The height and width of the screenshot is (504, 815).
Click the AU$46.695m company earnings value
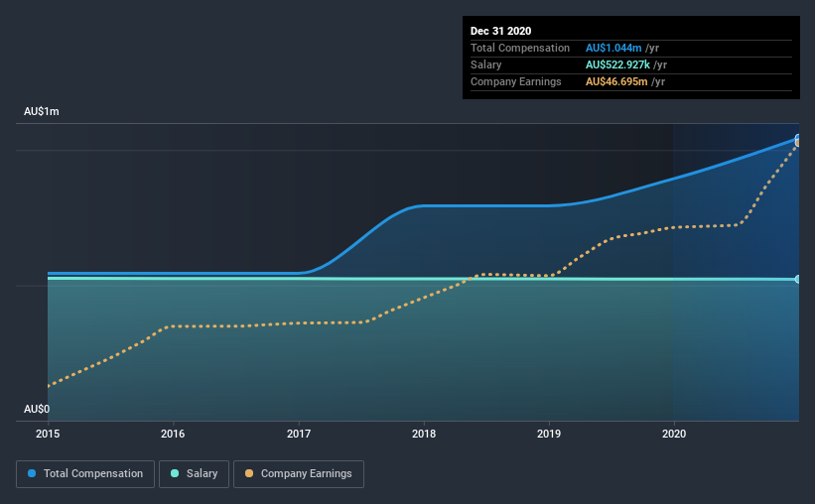616,81
